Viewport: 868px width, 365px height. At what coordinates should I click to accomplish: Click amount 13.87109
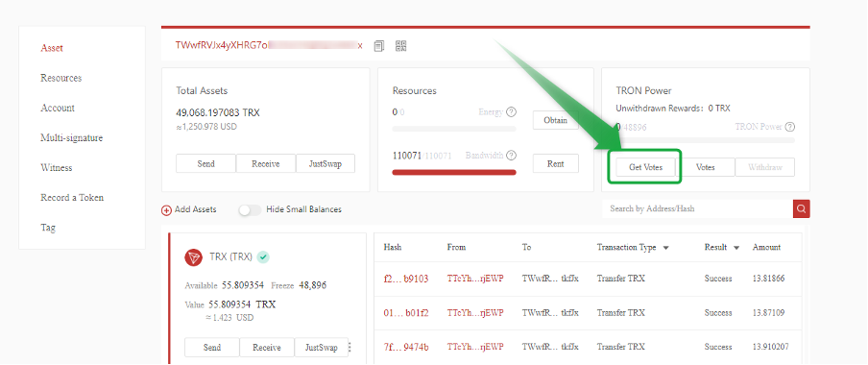(768, 313)
